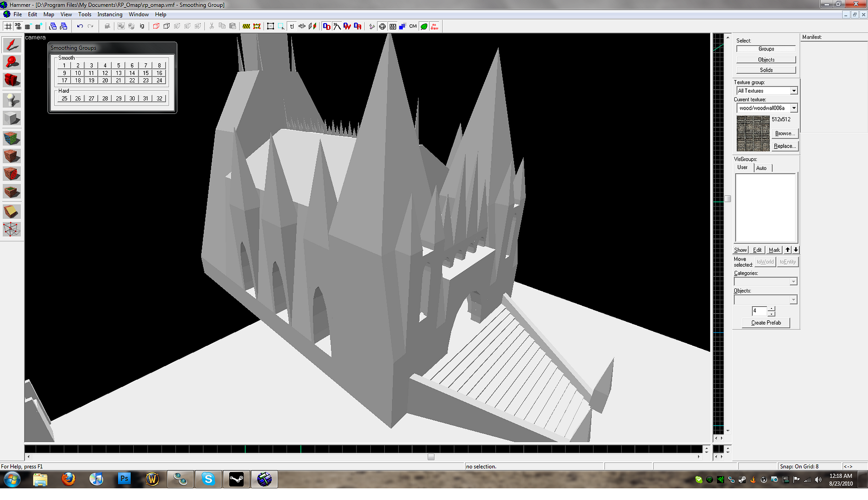Click the Steam icon in taskbar
This screenshot has width=868, height=500.
(237, 479)
